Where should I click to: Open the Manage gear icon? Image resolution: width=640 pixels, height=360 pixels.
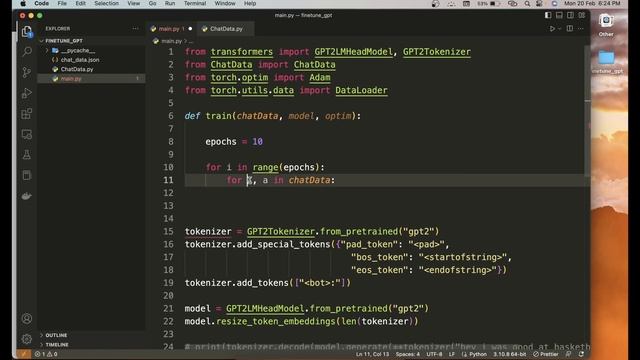coord(27,339)
